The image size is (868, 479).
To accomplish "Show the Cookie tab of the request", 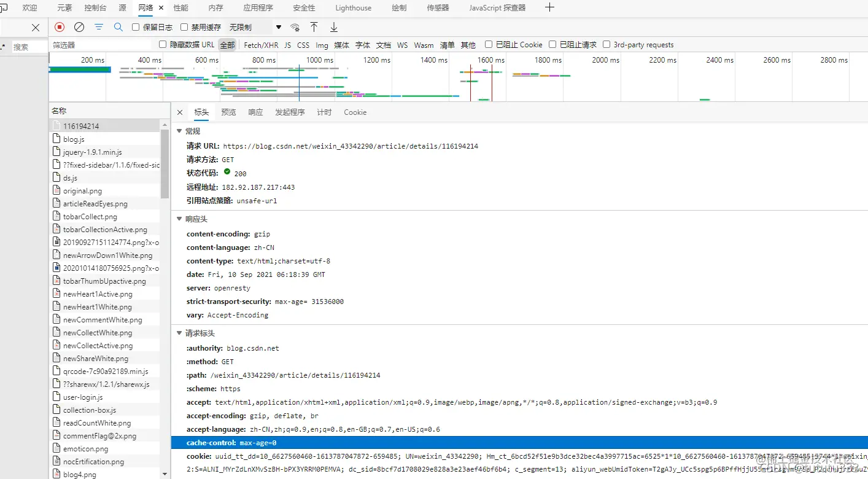I will [355, 112].
